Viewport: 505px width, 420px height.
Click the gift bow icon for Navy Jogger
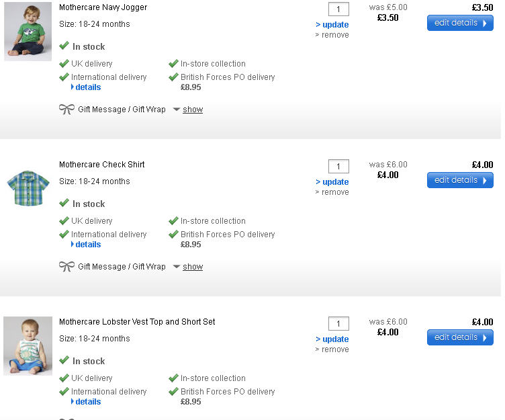click(x=66, y=110)
